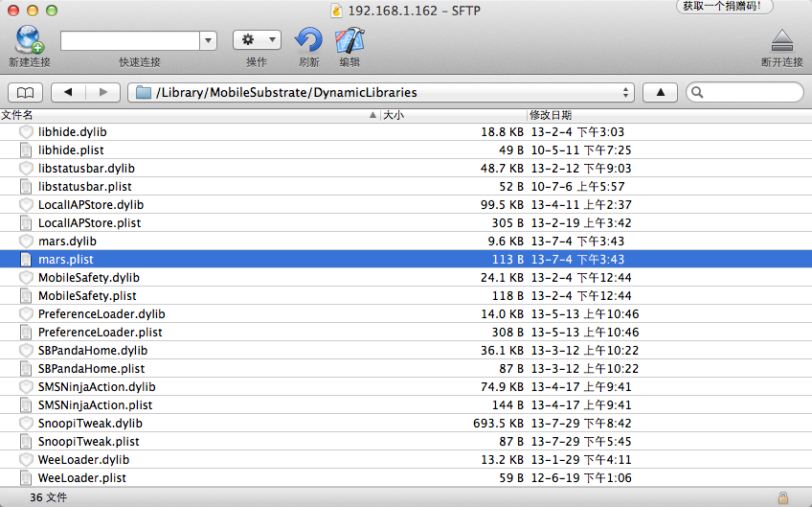The height and width of the screenshot is (507, 812).
Task: Click the Edit hammer icon
Action: [x=350, y=40]
